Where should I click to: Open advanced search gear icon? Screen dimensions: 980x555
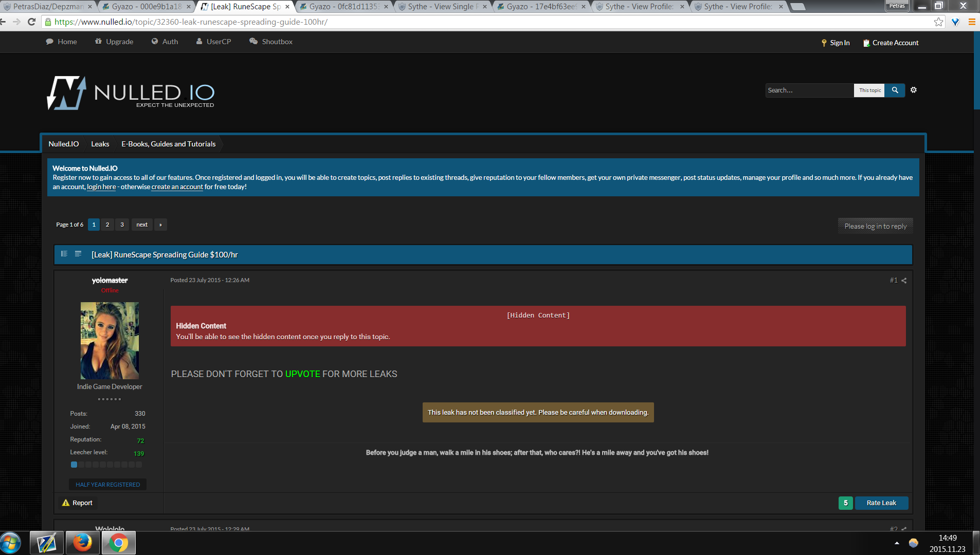click(x=914, y=90)
